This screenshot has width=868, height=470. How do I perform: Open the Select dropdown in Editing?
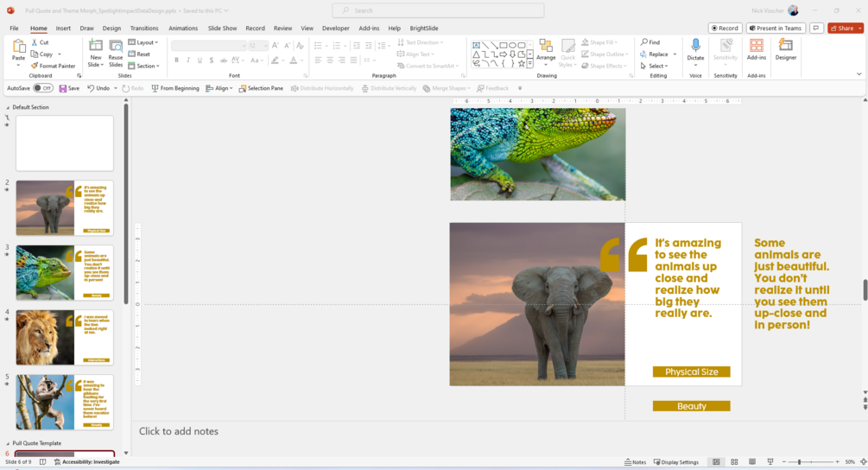click(x=655, y=66)
